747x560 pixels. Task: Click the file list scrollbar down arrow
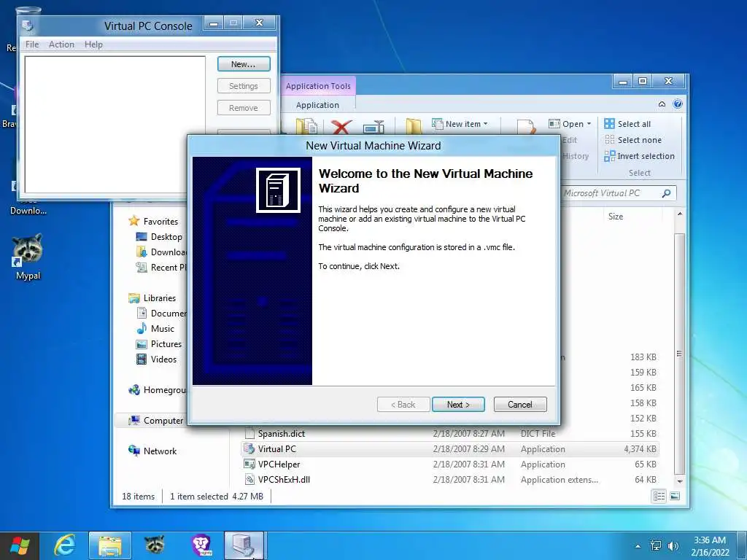click(680, 481)
